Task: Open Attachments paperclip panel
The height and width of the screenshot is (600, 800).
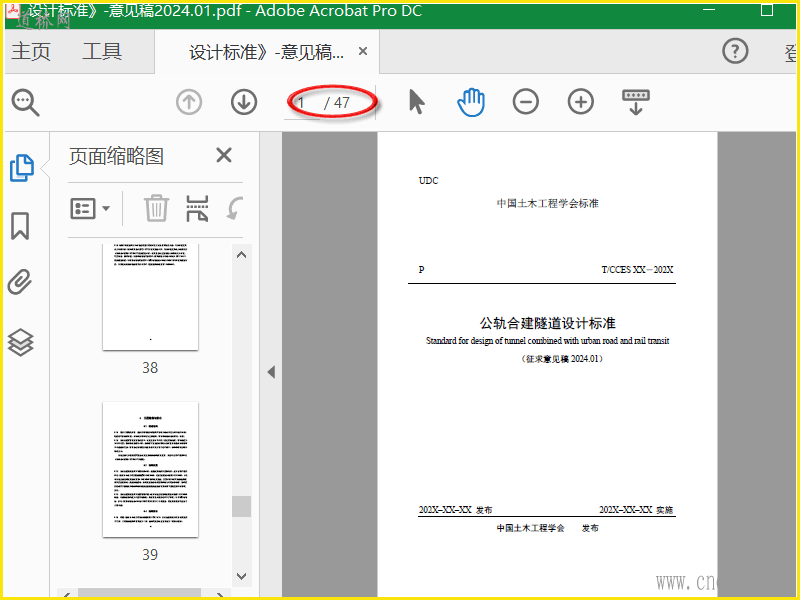Action: pos(20,282)
